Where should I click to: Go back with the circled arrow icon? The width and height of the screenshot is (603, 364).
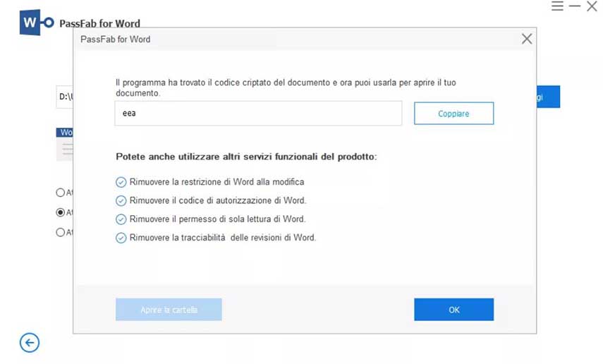tap(29, 343)
